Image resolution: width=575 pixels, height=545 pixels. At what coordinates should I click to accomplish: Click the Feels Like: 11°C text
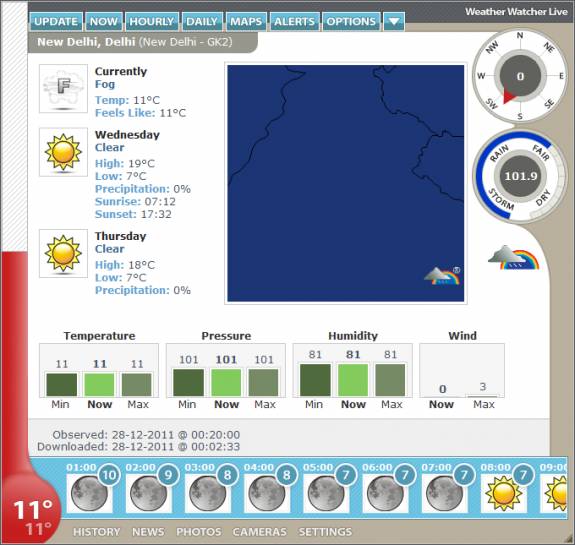(x=140, y=113)
